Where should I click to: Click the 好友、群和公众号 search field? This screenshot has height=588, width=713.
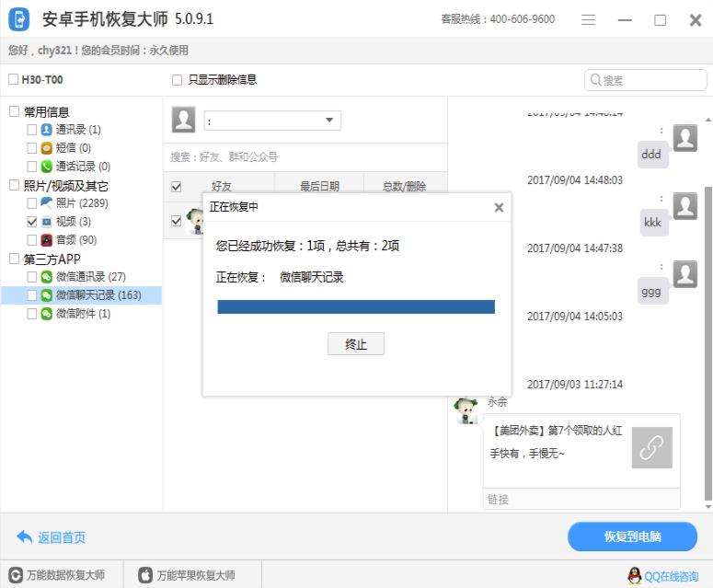click(305, 156)
